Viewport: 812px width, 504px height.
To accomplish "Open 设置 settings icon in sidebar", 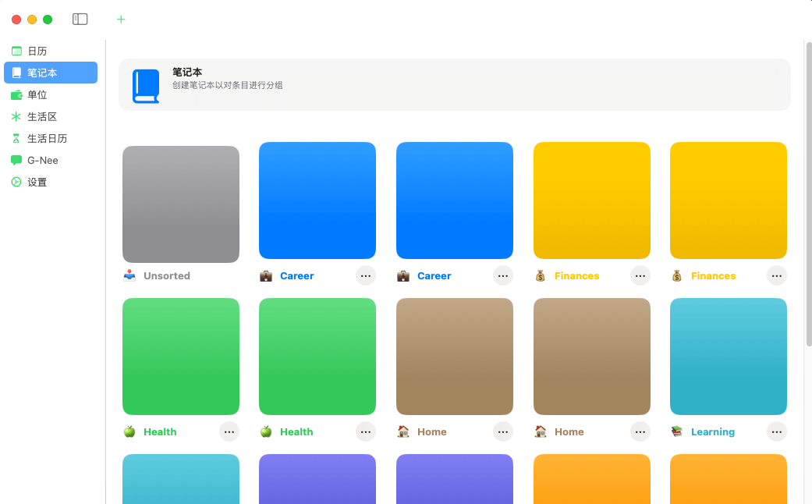I will pyautogui.click(x=16, y=182).
